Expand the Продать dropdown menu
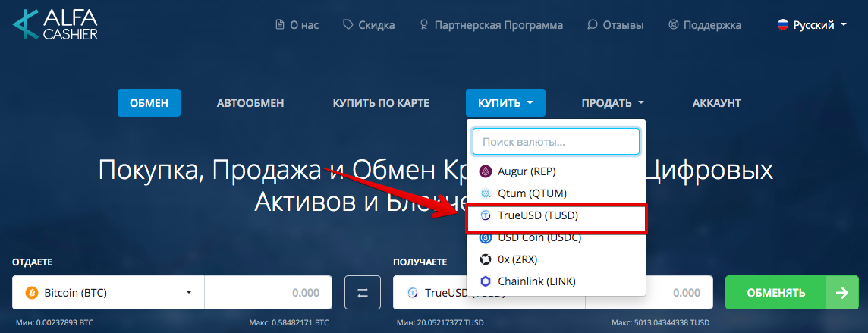Image resolution: width=868 pixels, height=333 pixels. pos(613,103)
